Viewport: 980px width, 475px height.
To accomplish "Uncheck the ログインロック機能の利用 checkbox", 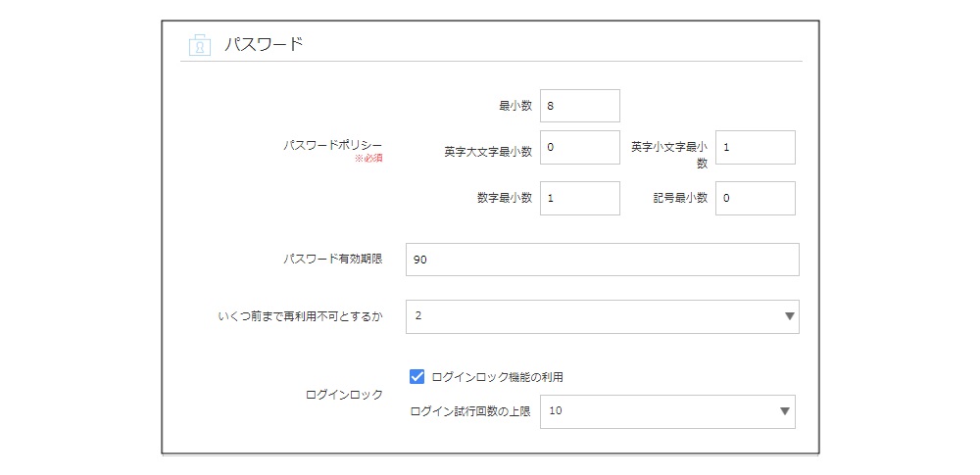I will [x=416, y=376].
